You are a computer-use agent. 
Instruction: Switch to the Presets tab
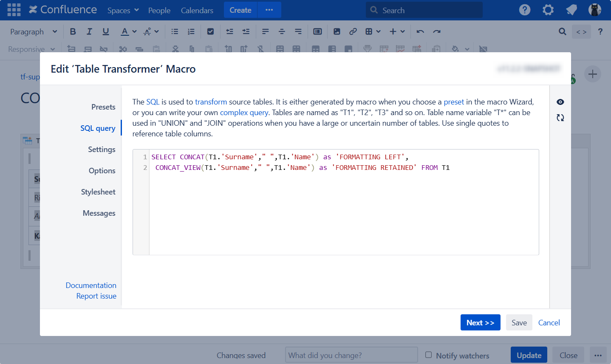click(x=103, y=107)
